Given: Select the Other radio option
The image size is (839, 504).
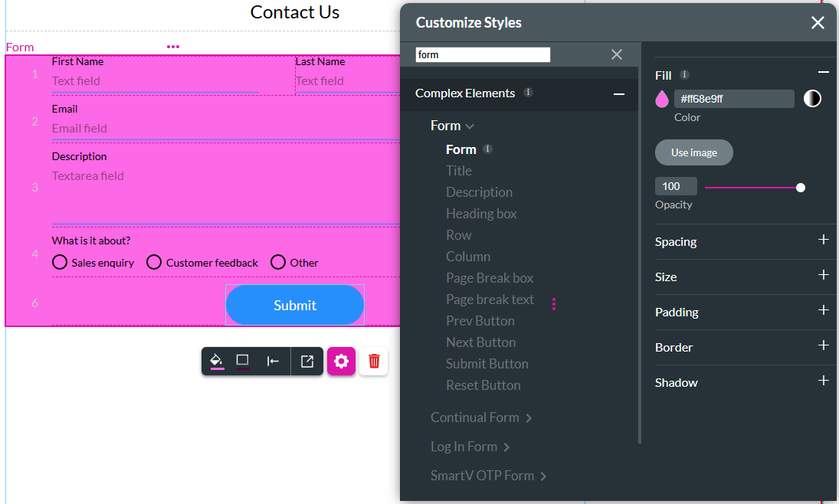Looking at the screenshot, I should tap(278, 262).
